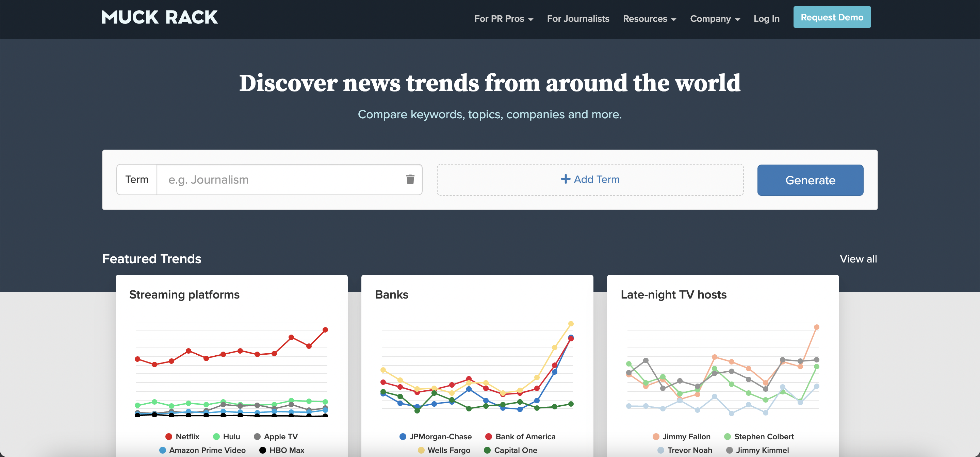The width and height of the screenshot is (980, 457).
Task: Toggle the JPMorgan-Chase legend entry
Action: click(x=436, y=437)
